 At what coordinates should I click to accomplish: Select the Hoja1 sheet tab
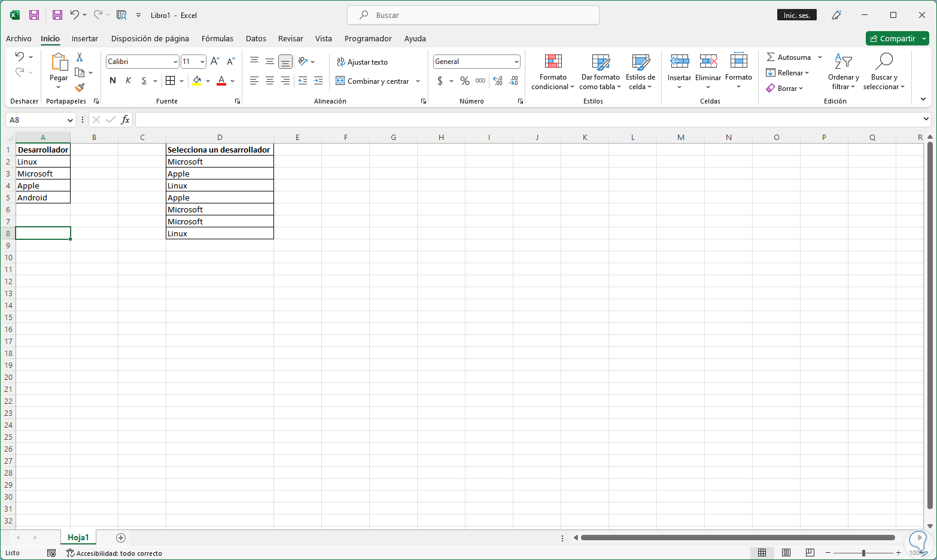[78, 537]
